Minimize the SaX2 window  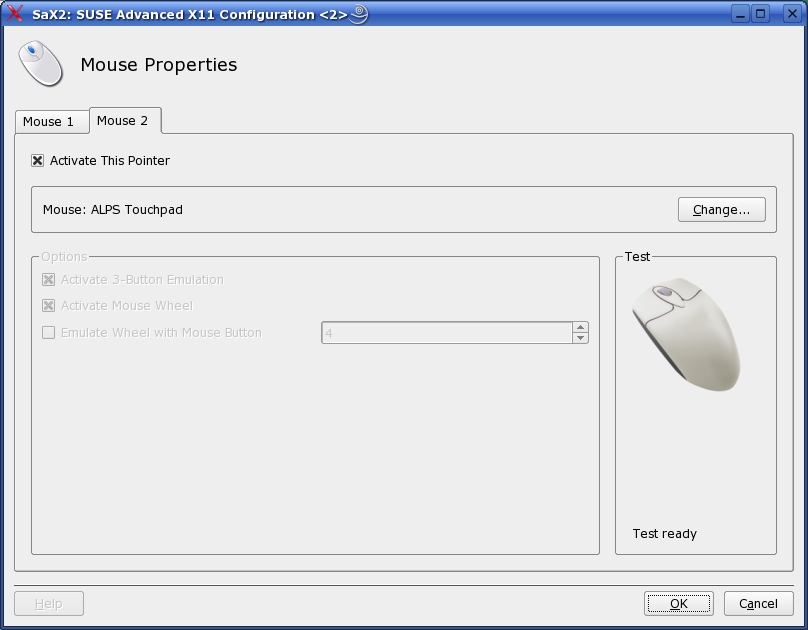740,14
